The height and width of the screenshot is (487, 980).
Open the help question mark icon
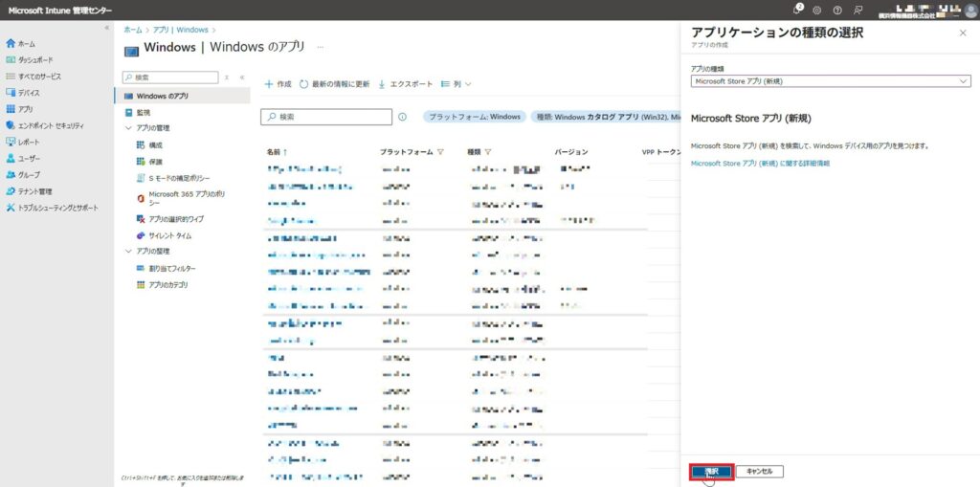(x=837, y=10)
